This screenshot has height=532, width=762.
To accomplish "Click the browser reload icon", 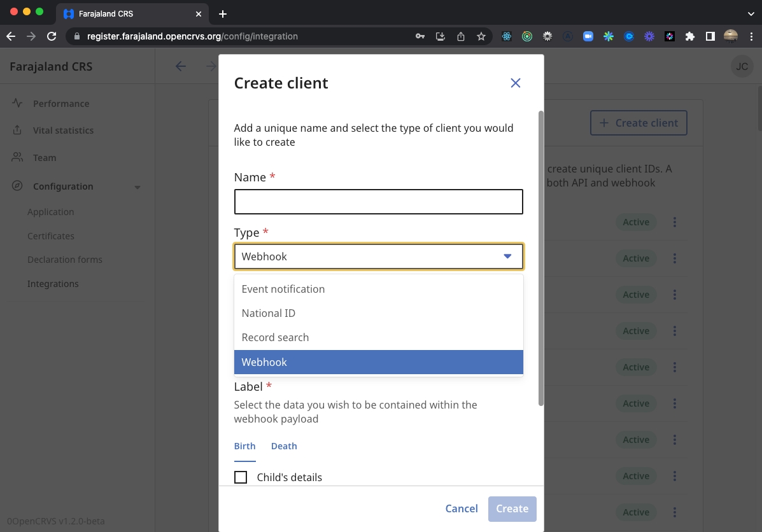I will 52,36.
